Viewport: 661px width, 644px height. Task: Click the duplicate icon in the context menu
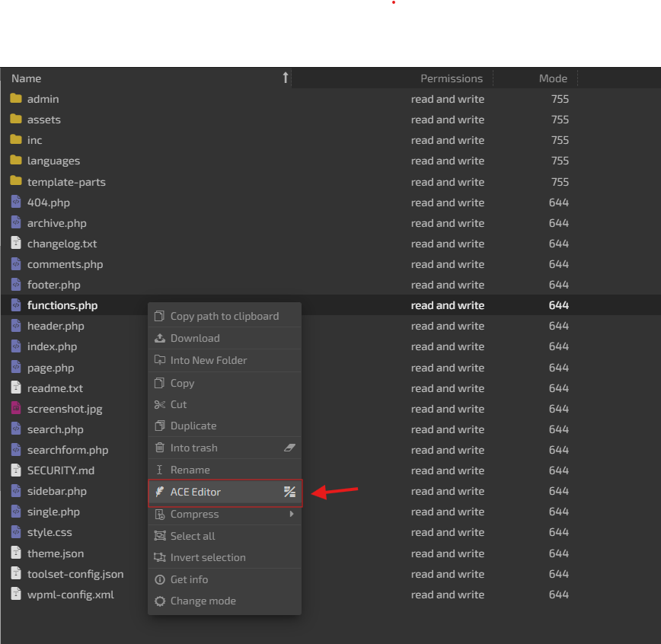pos(160,426)
